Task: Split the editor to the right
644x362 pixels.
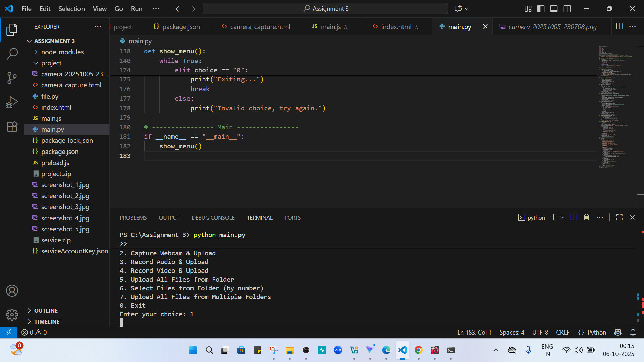Action: point(620,26)
